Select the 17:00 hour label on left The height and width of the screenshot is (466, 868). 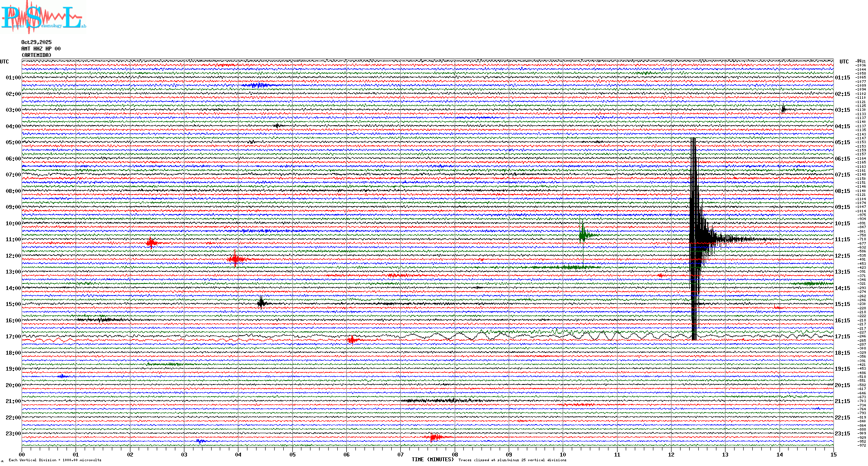pos(13,337)
